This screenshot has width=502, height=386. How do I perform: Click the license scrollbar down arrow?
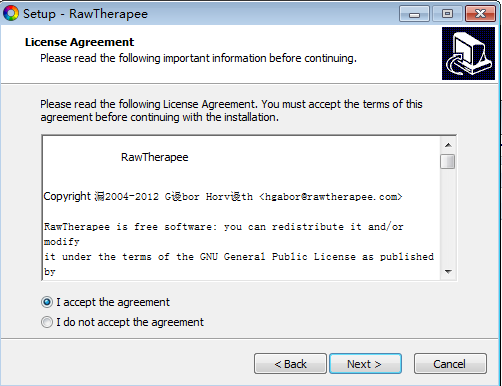[x=448, y=272]
